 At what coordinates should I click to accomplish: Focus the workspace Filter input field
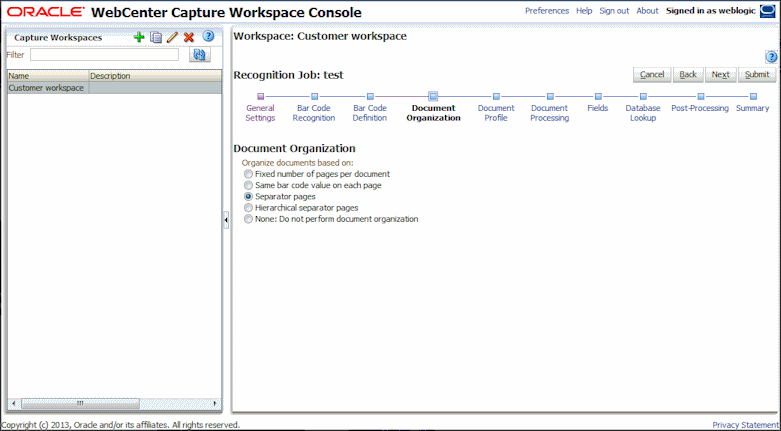pos(105,55)
